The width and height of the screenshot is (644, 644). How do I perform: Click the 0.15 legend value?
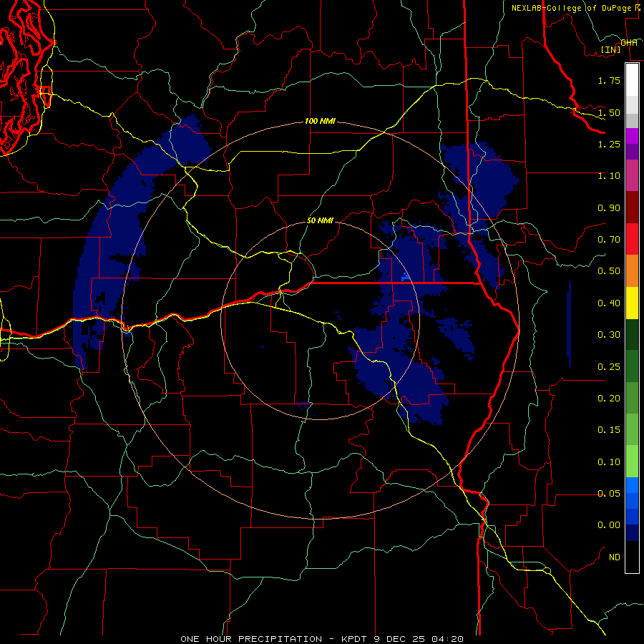(609, 430)
